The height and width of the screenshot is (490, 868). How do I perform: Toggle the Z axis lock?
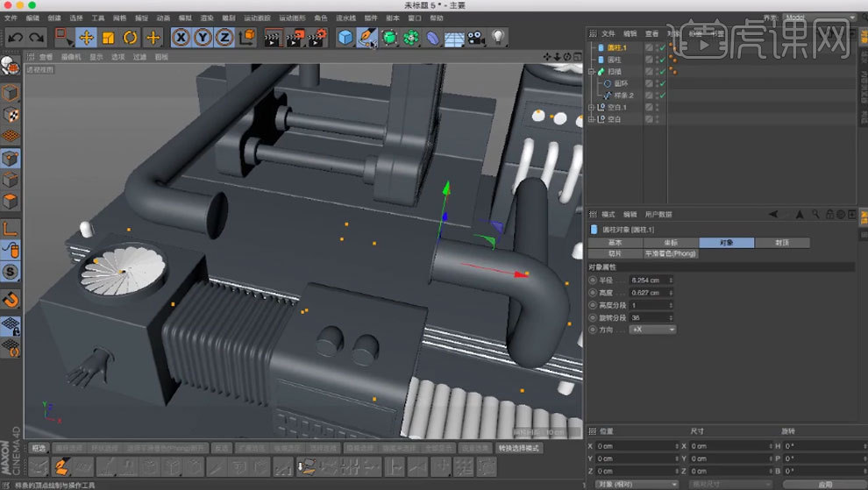pos(224,37)
